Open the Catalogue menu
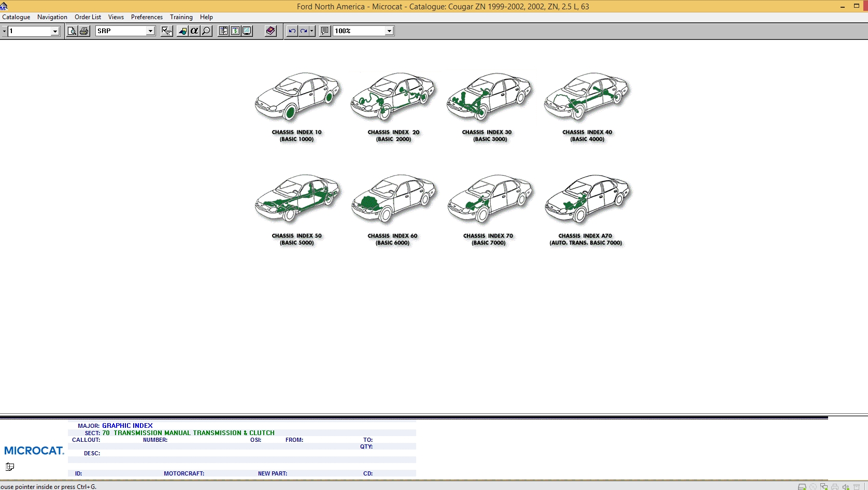 [x=16, y=17]
